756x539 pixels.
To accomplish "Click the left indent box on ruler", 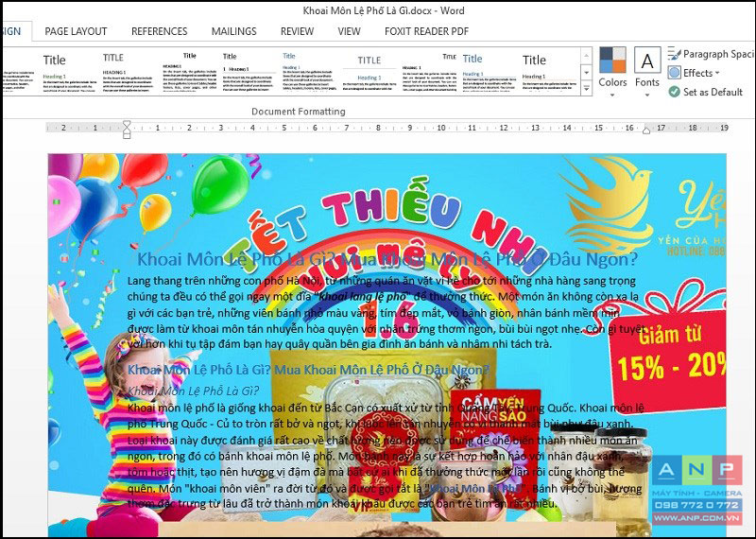I will pyautogui.click(x=127, y=136).
